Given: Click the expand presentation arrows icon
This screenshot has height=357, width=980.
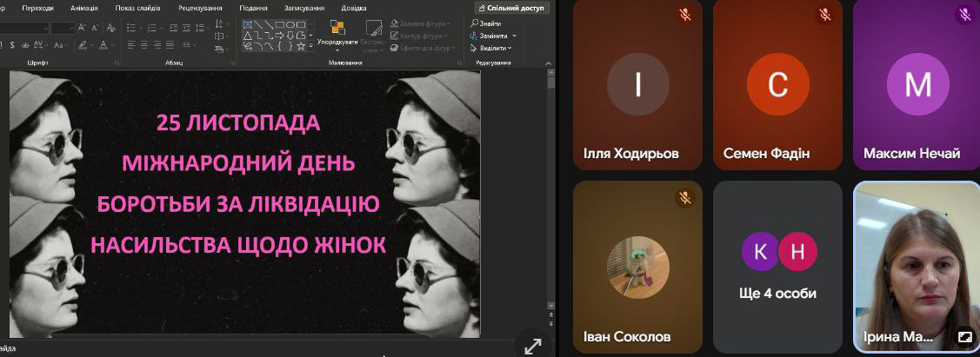Looking at the screenshot, I should pyautogui.click(x=532, y=345).
